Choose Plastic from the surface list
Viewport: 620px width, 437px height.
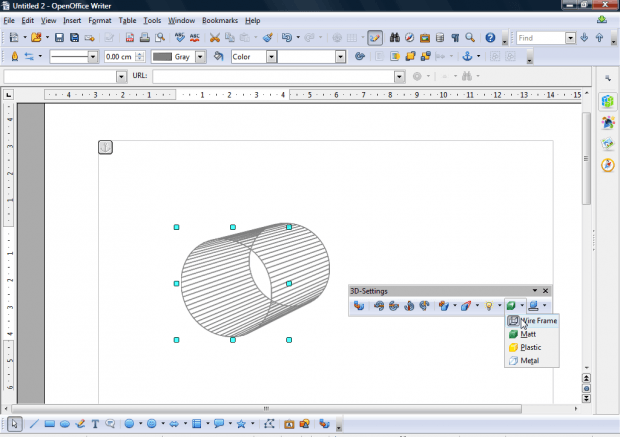pyautogui.click(x=531, y=347)
